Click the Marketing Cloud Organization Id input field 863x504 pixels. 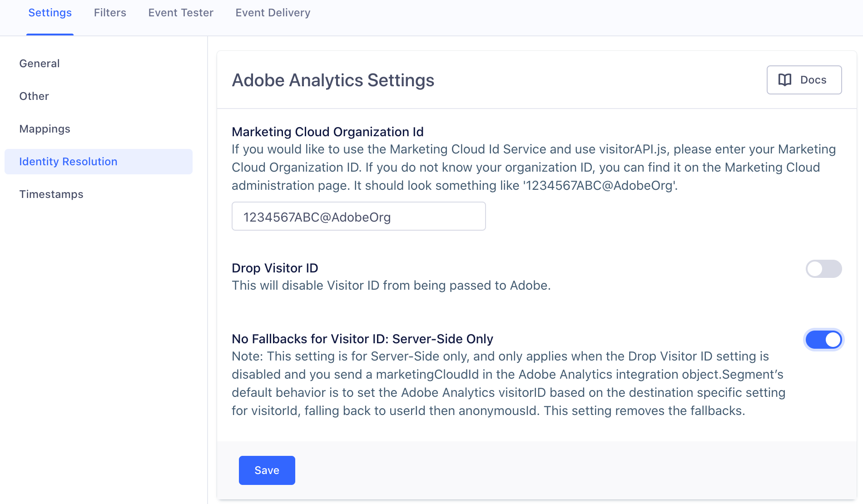(359, 216)
